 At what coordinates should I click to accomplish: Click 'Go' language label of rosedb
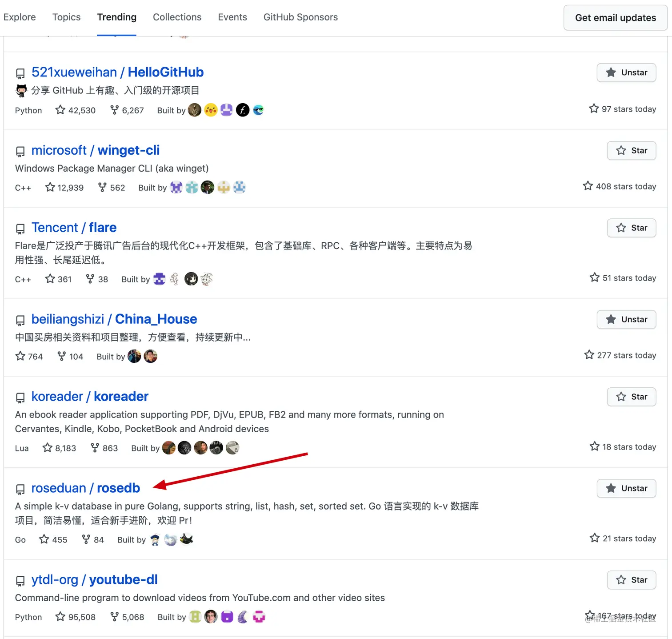20,540
